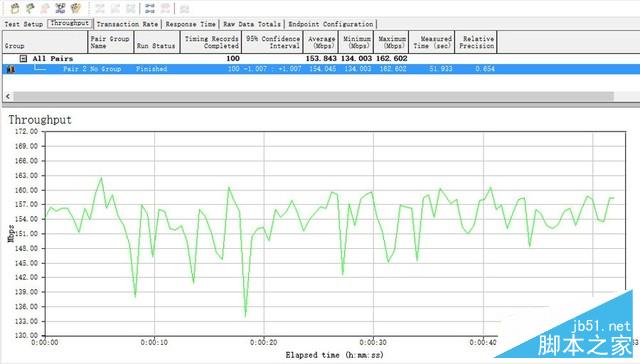Image resolution: width=640 pixels, height=364 pixels.
Task: Select the Pair 2 No Group row
Action: click(321, 69)
